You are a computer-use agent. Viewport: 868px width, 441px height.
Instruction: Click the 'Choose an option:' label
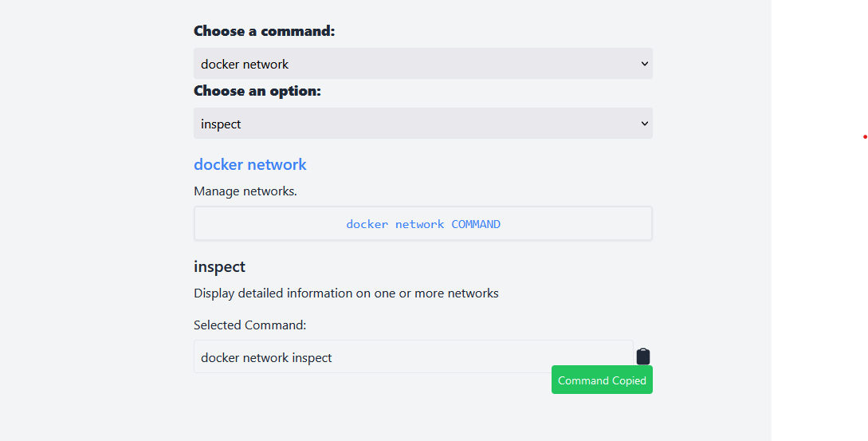click(x=257, y=91)
